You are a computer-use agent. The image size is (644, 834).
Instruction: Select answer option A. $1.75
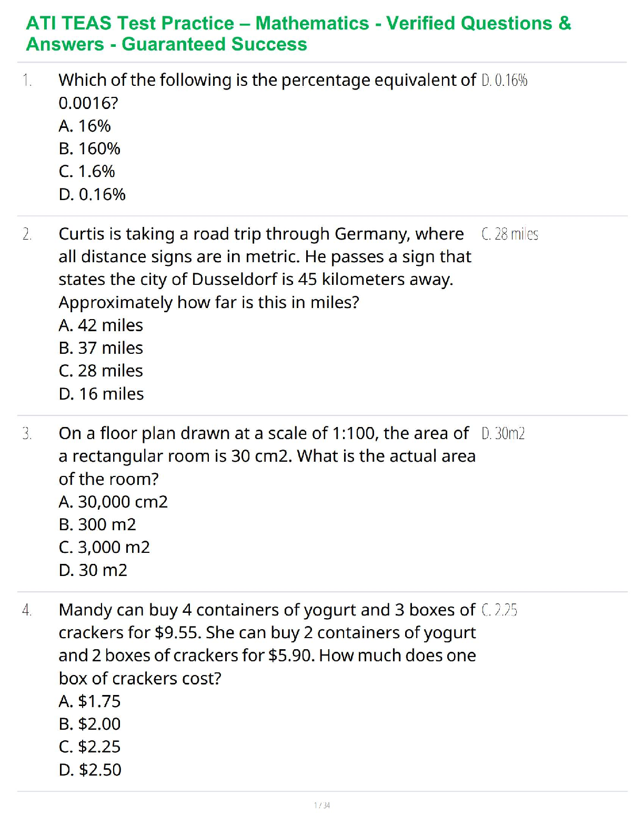(89, 701)
